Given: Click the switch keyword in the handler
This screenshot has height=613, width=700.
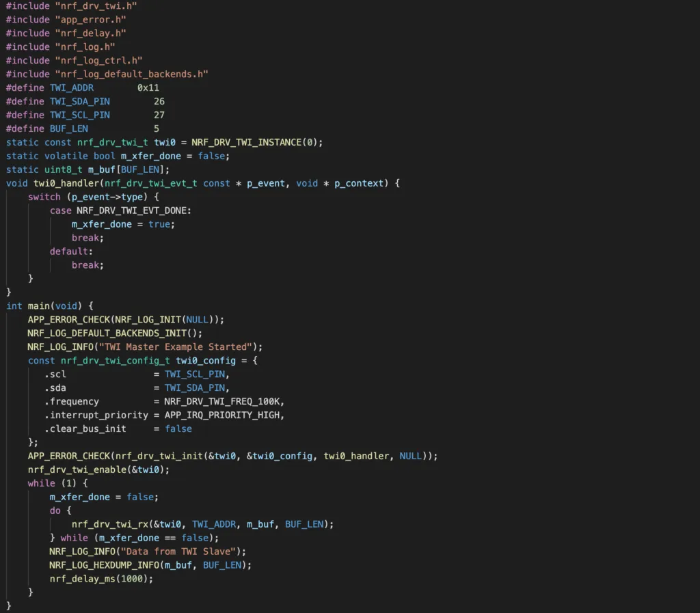Looking at the screenshot, I should [44, 197].
